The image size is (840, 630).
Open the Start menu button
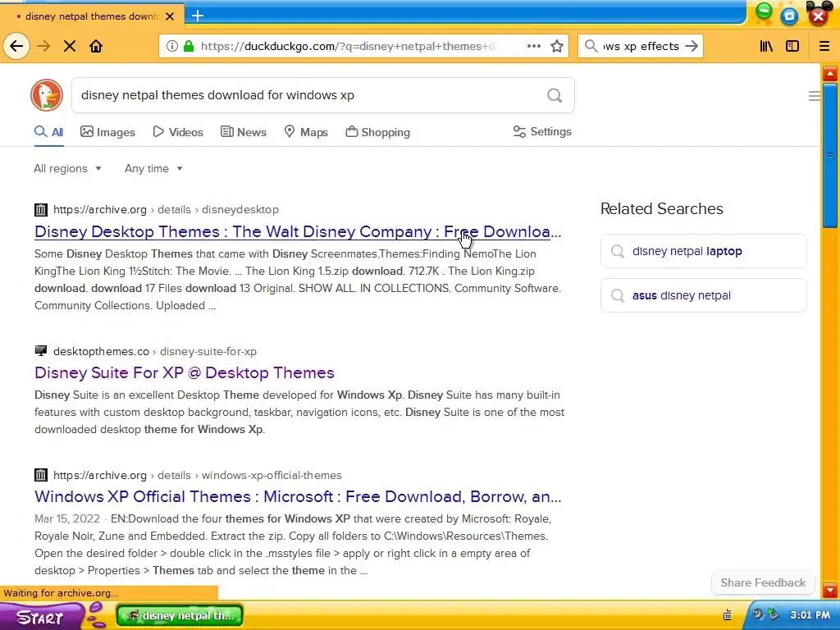click(x=42, y=616)
